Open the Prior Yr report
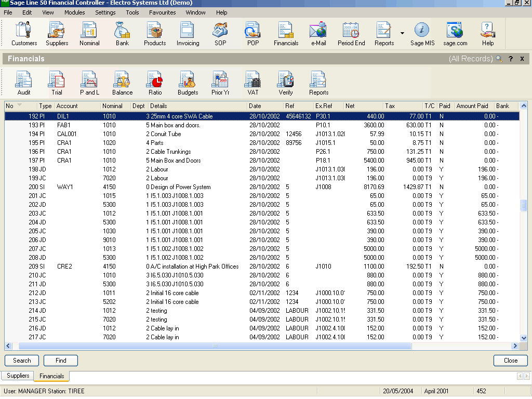Viewport: 532px width, 399px height. pos(220,83)
